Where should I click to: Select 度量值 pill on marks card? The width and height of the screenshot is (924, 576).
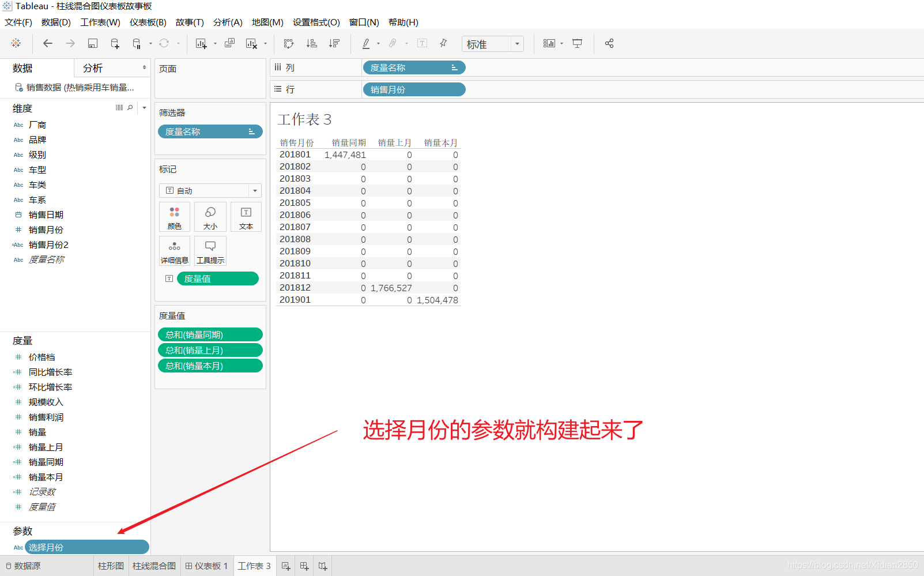tap(218, 278)
